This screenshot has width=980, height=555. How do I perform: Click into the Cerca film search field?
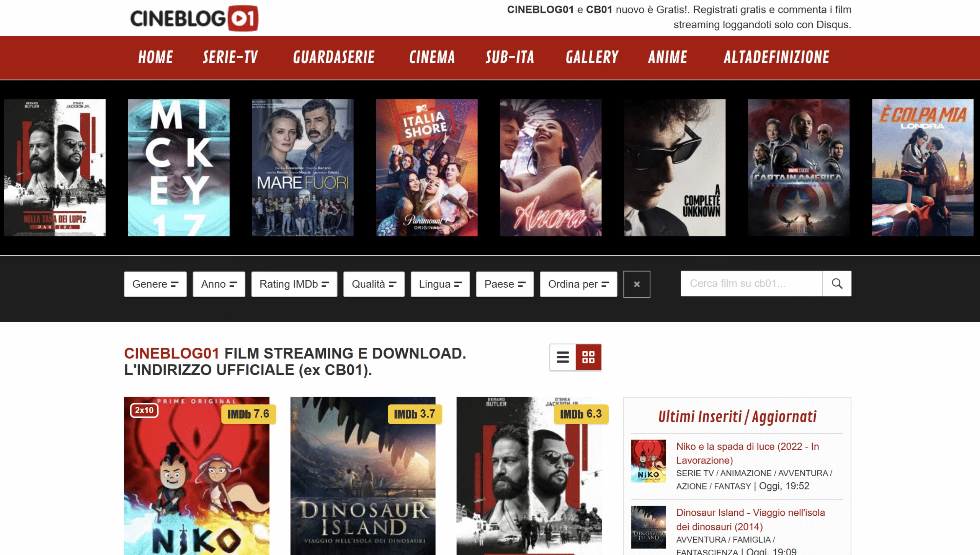click(x=751, y=283)
